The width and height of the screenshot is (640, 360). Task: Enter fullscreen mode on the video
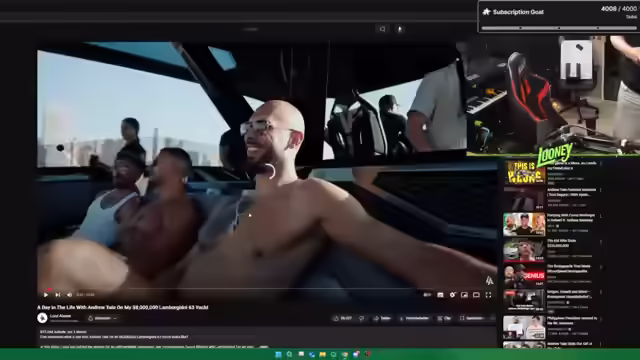488,295
